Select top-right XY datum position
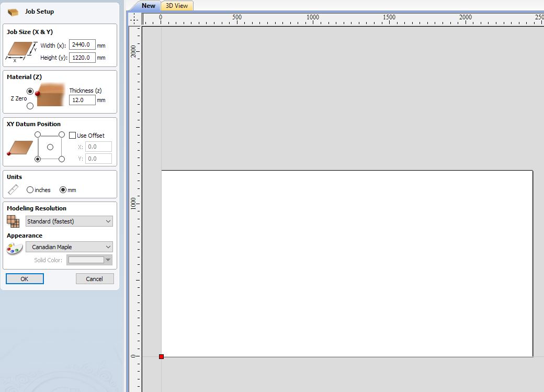544x392 pixels. click(x=61, y=135)
